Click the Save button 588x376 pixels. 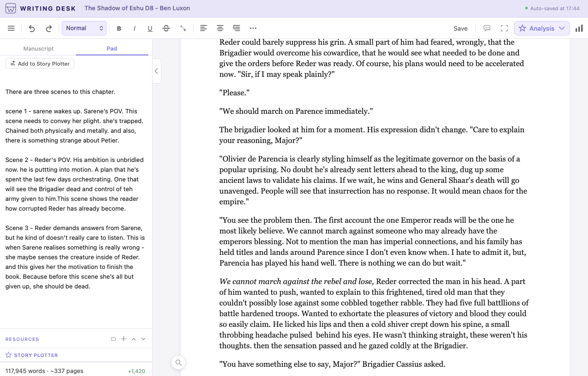click(x=461, y=28)
